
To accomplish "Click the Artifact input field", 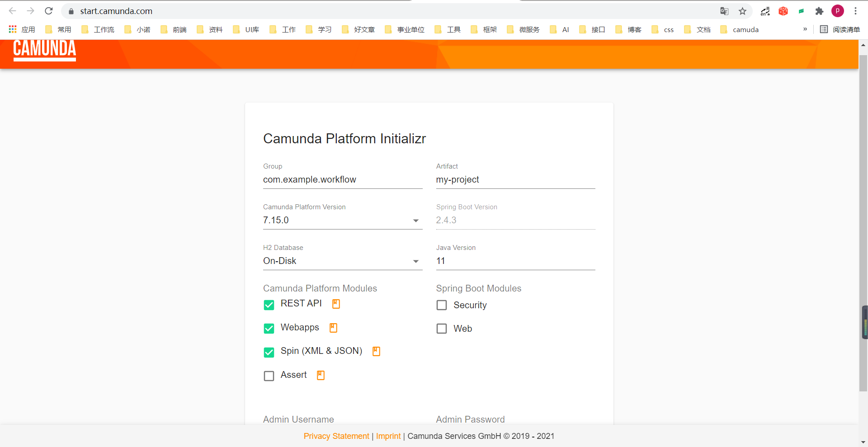I will tap(515, 179).
